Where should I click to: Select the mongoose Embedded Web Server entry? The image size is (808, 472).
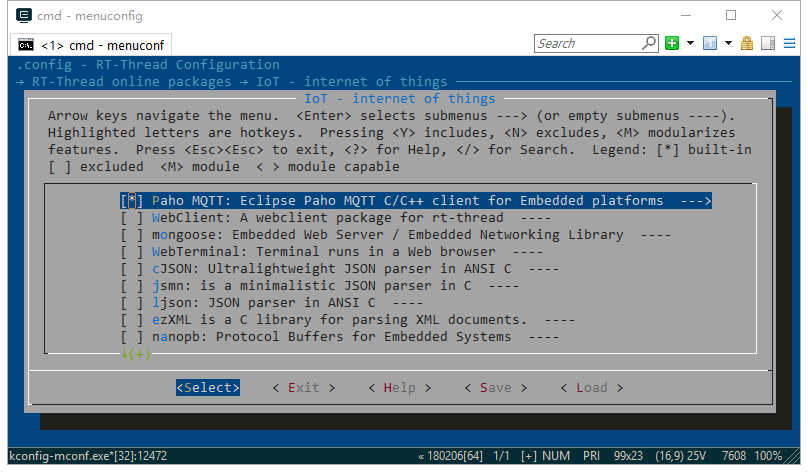pos(388,234)
